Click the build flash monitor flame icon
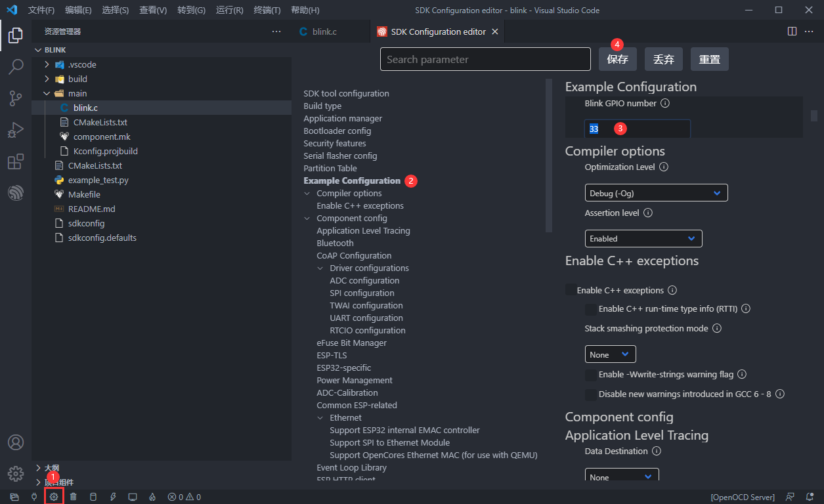Viewport: 824px width, 504px height. click(152, 497)
